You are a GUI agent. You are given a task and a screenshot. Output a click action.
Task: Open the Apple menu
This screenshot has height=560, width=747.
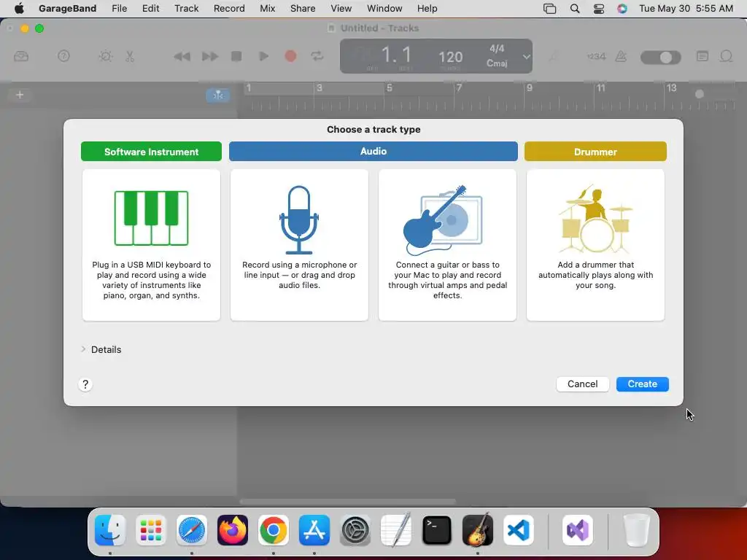coord(19,8)
